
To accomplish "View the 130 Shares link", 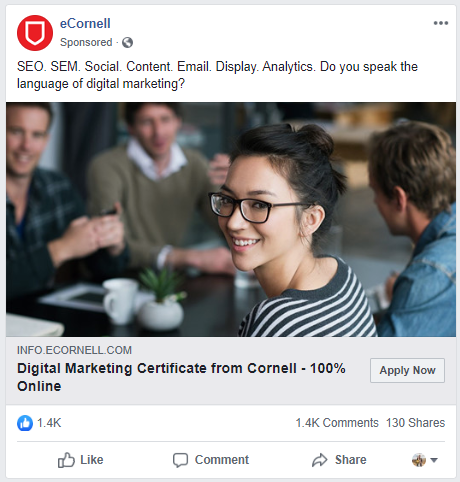I will point(415,423).
